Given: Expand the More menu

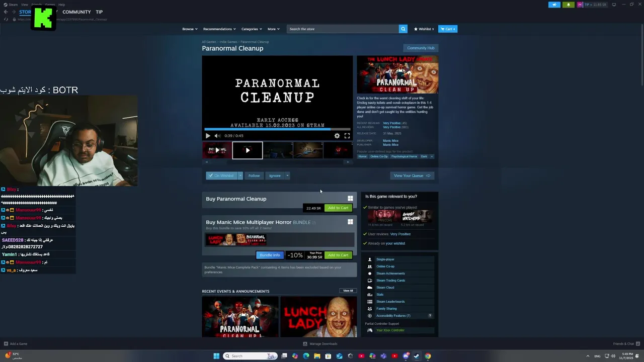Looking at the screenshot, I should tap(273, 29).
